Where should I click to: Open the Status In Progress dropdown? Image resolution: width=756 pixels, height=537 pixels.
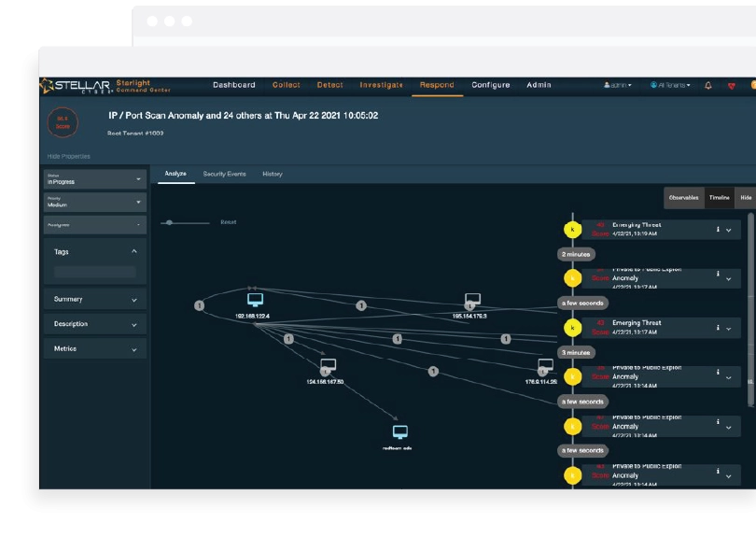coord(94,178)
